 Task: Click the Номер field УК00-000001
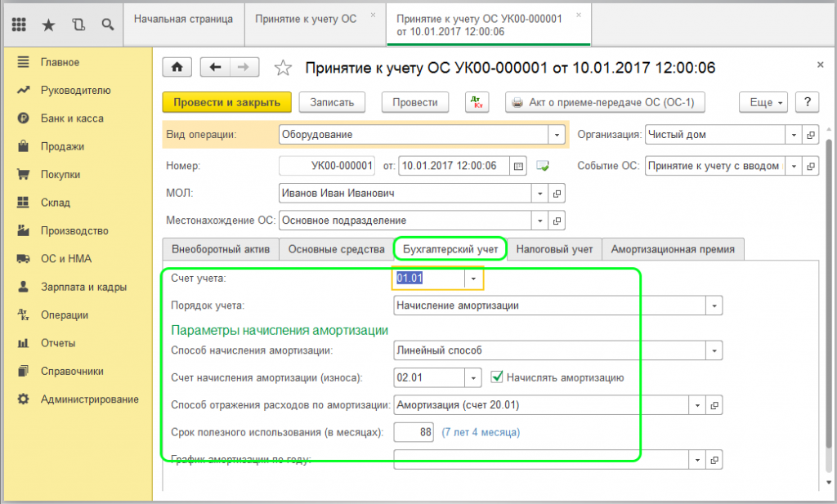(x=327, y=166)
